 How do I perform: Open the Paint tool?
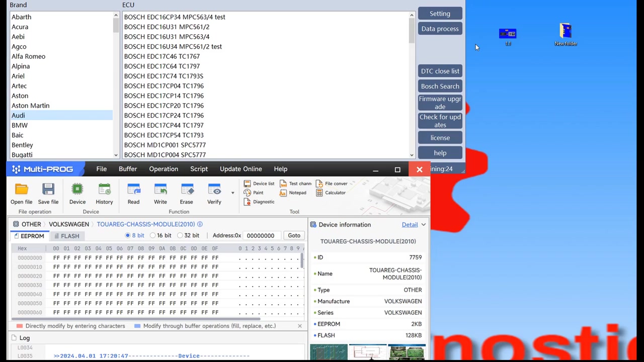[x=254, y=193]
